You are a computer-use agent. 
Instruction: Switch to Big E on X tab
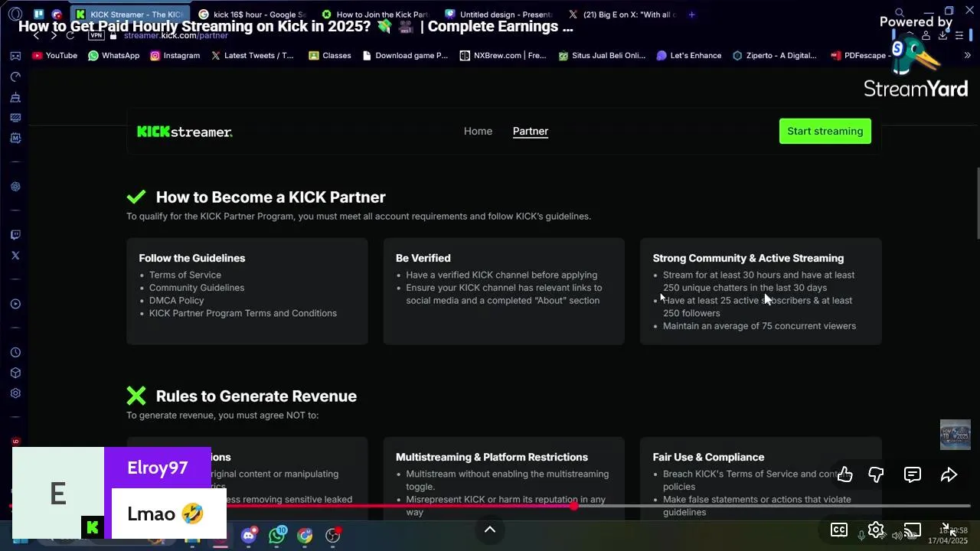point(622,15)
